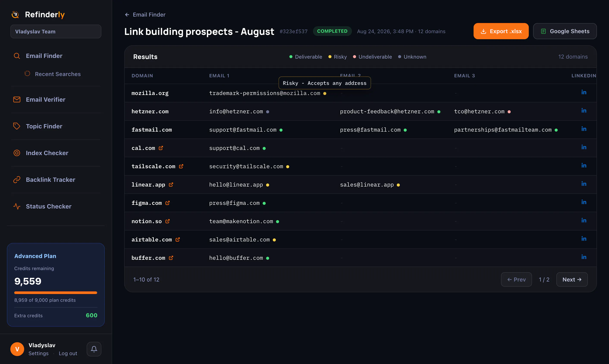609x364 pixels.
Task: Click the unknown status dot for info@hetzner.com
Action: click(268, 112)
